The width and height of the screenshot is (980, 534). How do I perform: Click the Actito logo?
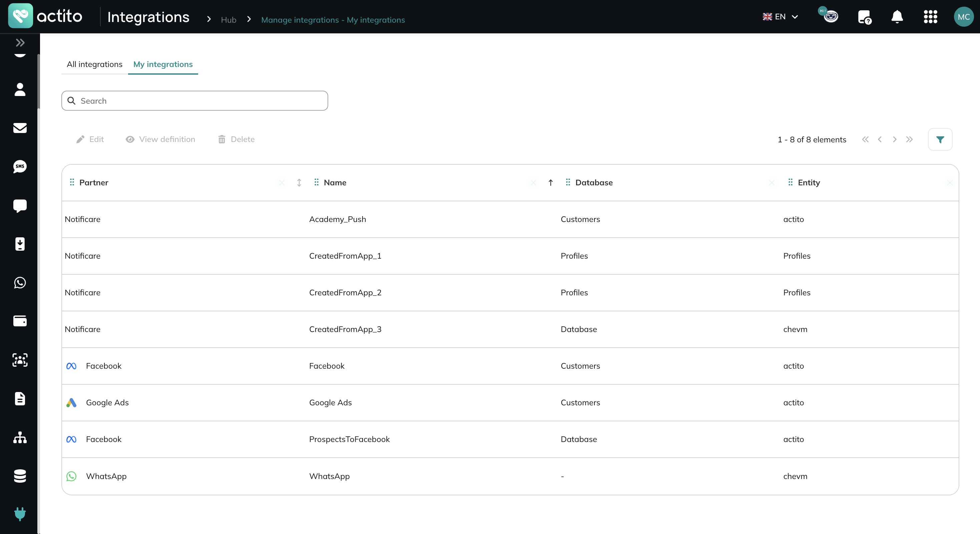[x=45, y=16]
